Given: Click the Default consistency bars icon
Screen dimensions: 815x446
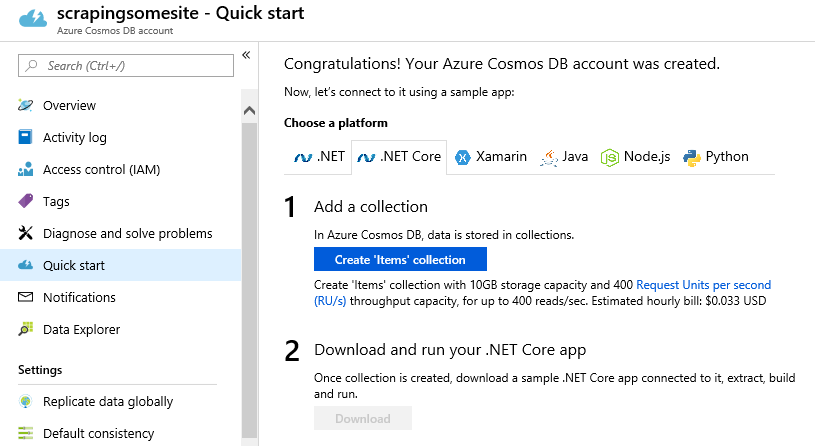Looking at the screenshot, I should tap(25, 433).
